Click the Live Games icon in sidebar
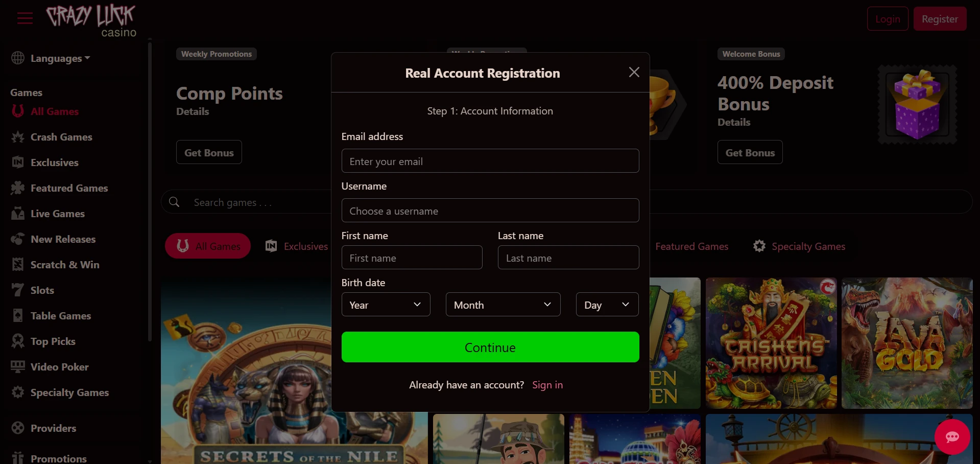Viewport: 980px width, 464px height. coord(18,214)
